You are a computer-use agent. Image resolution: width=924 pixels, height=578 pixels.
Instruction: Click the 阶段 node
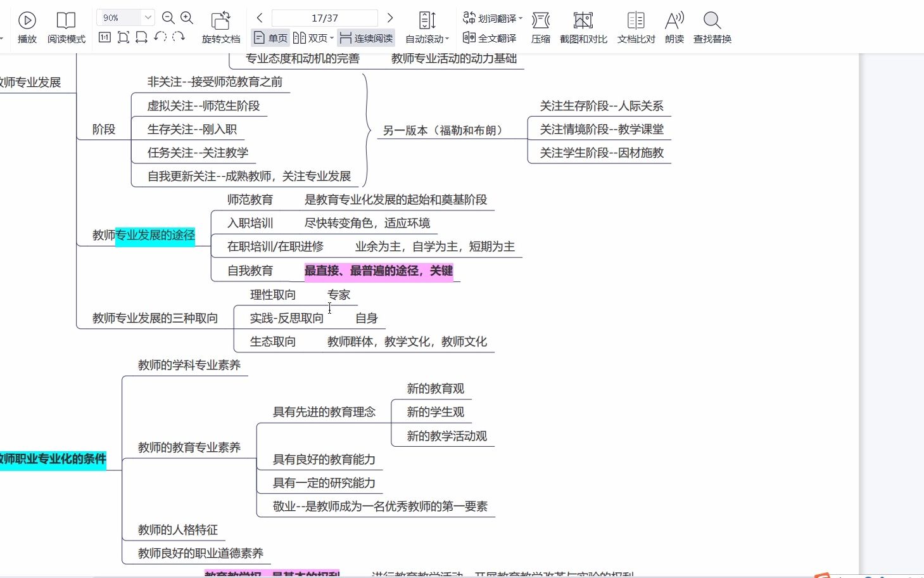(104, 129)
